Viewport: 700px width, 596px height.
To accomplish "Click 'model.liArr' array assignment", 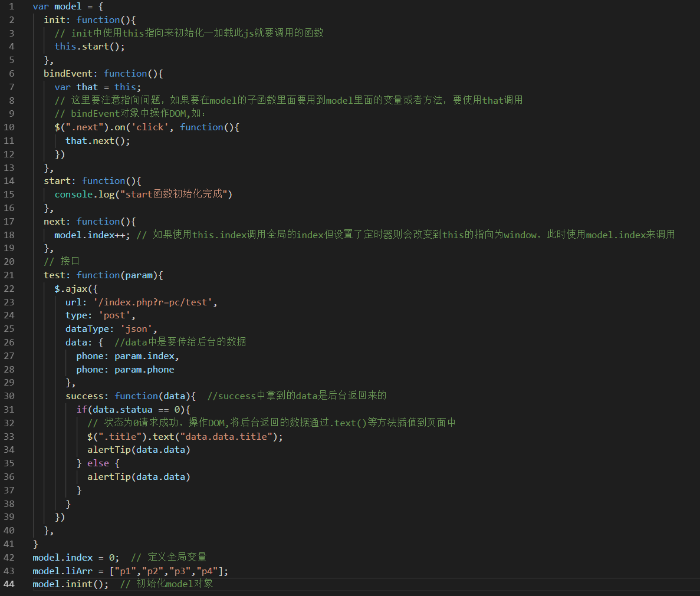I will pos(130,571).
